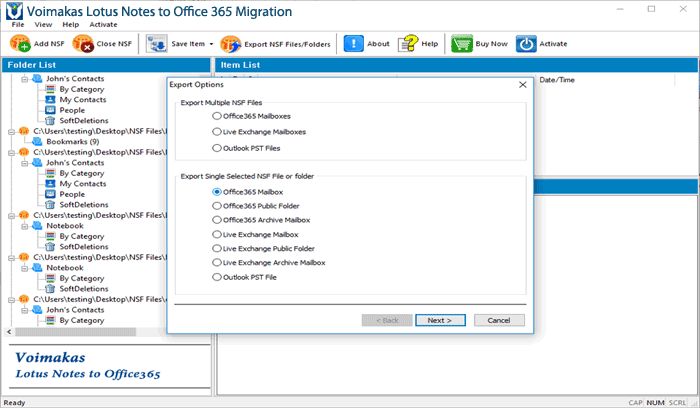Select Live Exchange Archive Mailbox radio option
The width and height of the screenshot is (700, 408).
pyautogui.click(x=217, y=262)
